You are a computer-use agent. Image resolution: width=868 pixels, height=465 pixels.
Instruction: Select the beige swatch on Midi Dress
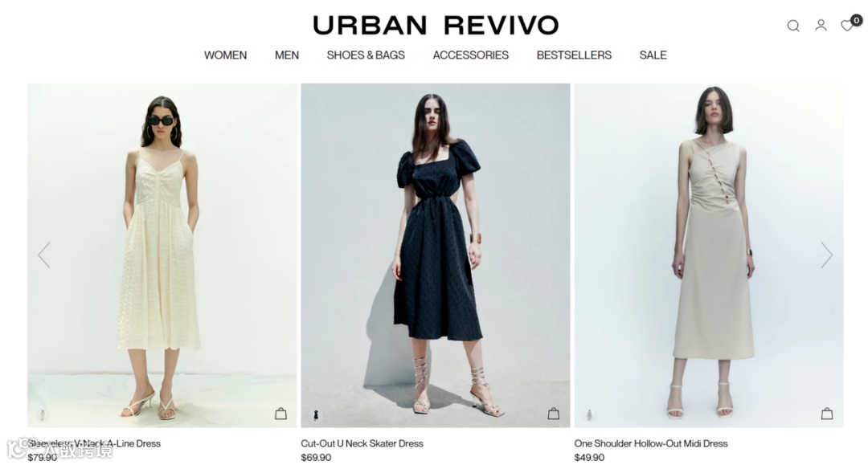(589, 414)
